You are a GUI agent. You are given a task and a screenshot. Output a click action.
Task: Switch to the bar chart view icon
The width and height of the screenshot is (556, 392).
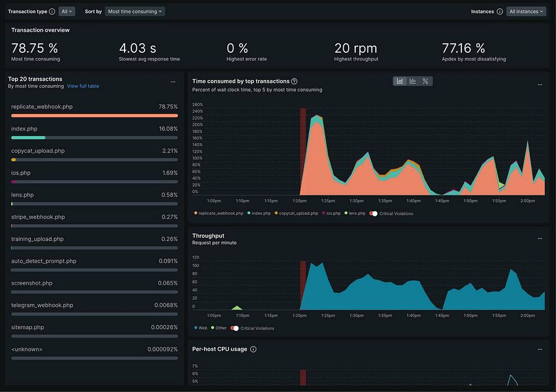[x=413, y=81]
